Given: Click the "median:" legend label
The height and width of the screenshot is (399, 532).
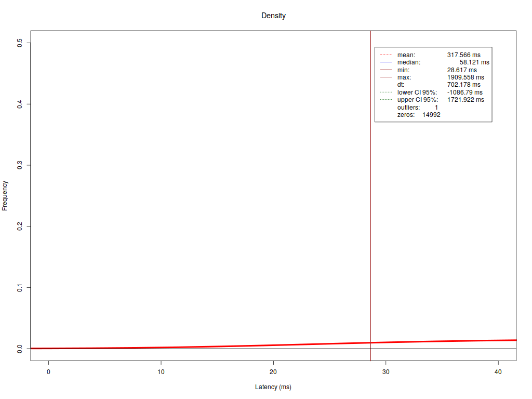Looking at the screenshot, I should 409,62.
